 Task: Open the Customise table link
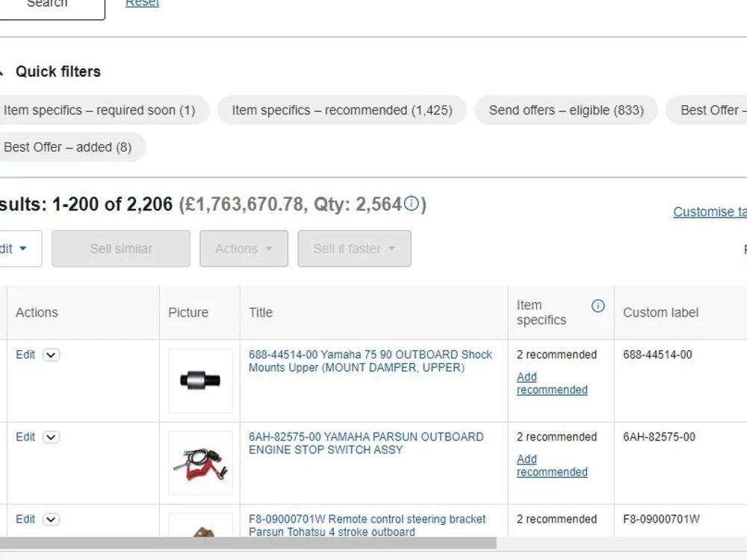pos(710,212)
